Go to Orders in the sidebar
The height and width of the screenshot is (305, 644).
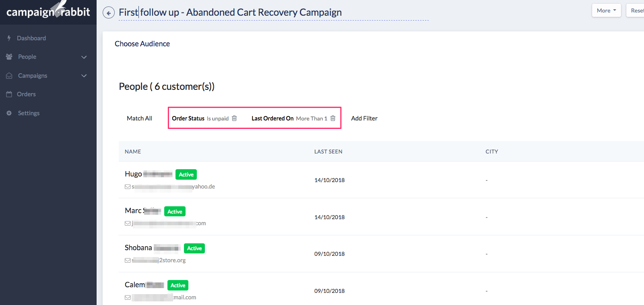26,94
